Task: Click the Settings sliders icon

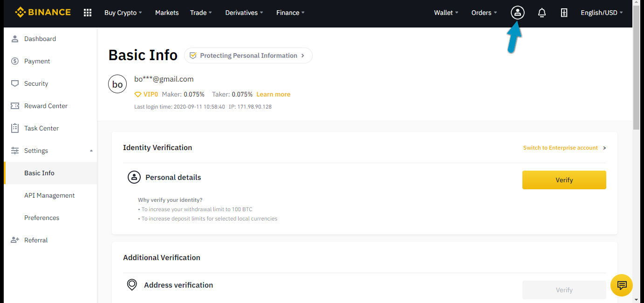Action: (x=15, y=151)
